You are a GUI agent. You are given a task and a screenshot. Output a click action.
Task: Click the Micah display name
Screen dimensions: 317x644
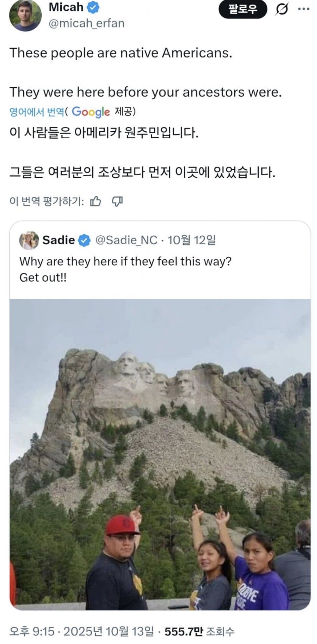(66, 7)
